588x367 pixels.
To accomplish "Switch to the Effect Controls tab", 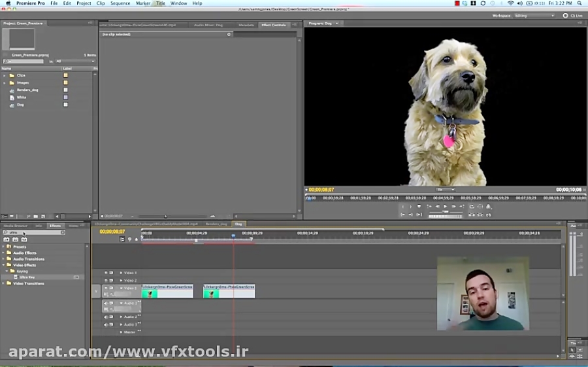I will (x=273, y=25).
